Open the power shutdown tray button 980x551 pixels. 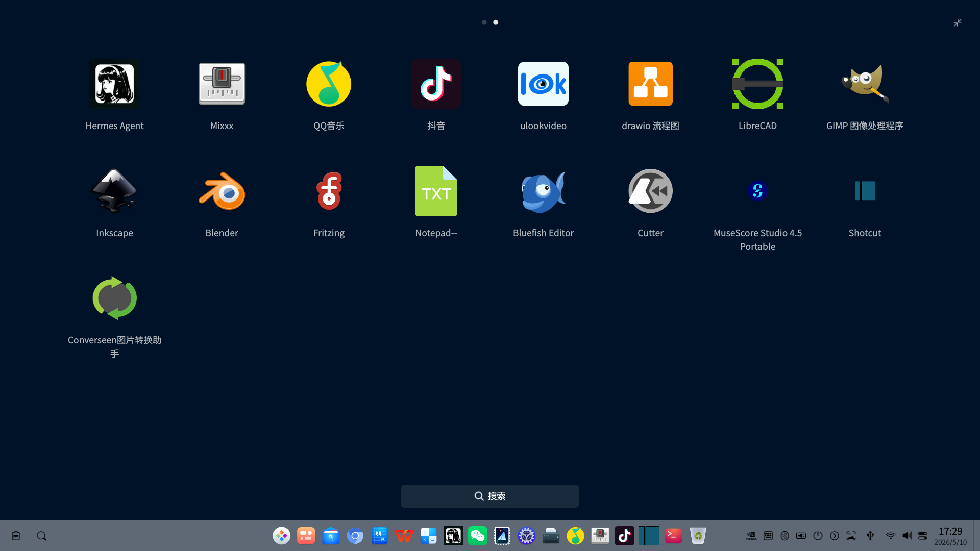818,536
